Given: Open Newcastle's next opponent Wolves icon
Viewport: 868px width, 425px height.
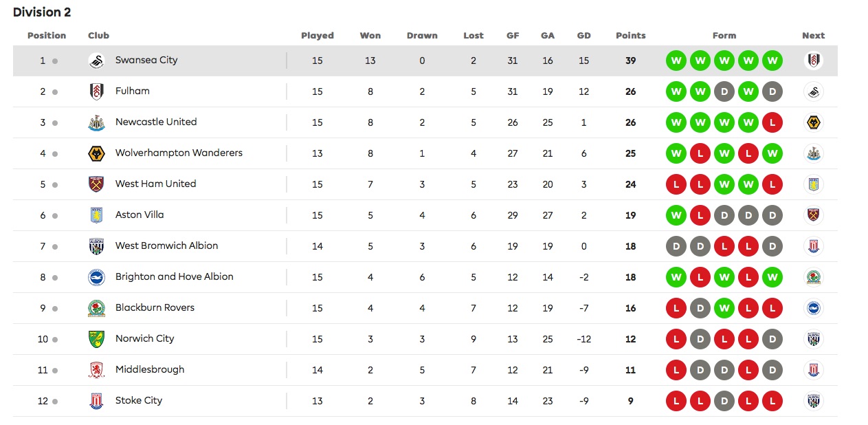Looking at the screenshot, I should pyautogui.click(x=814, y=123).
